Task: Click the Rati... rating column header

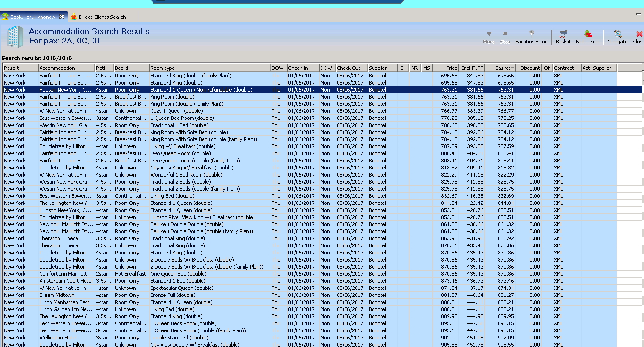Action: click(x=104, y=68)
